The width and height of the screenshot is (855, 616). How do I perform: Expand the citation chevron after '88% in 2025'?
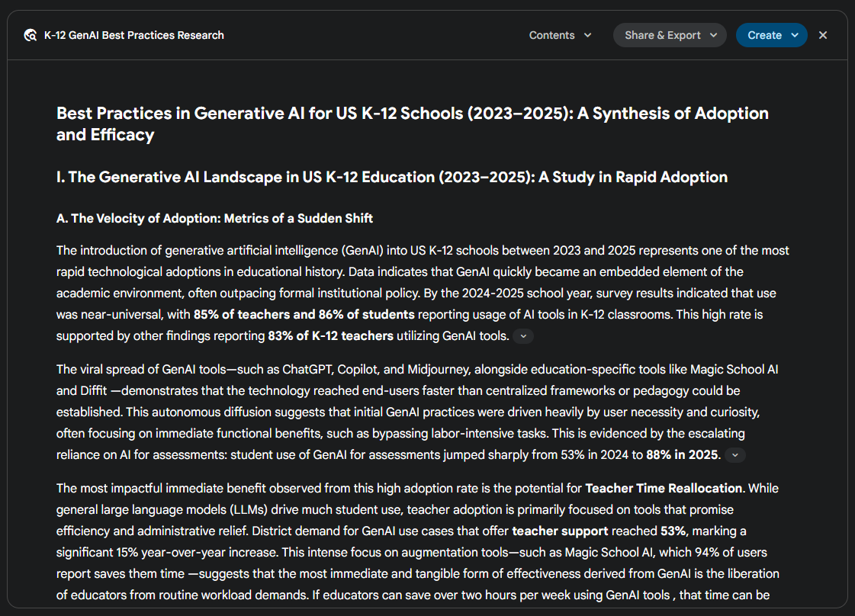(x=734, y=454)
